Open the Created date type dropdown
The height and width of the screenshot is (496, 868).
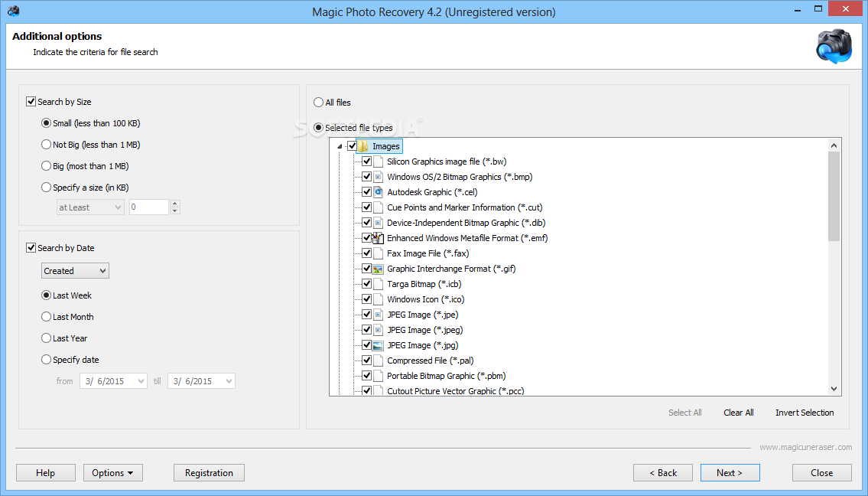75,271
